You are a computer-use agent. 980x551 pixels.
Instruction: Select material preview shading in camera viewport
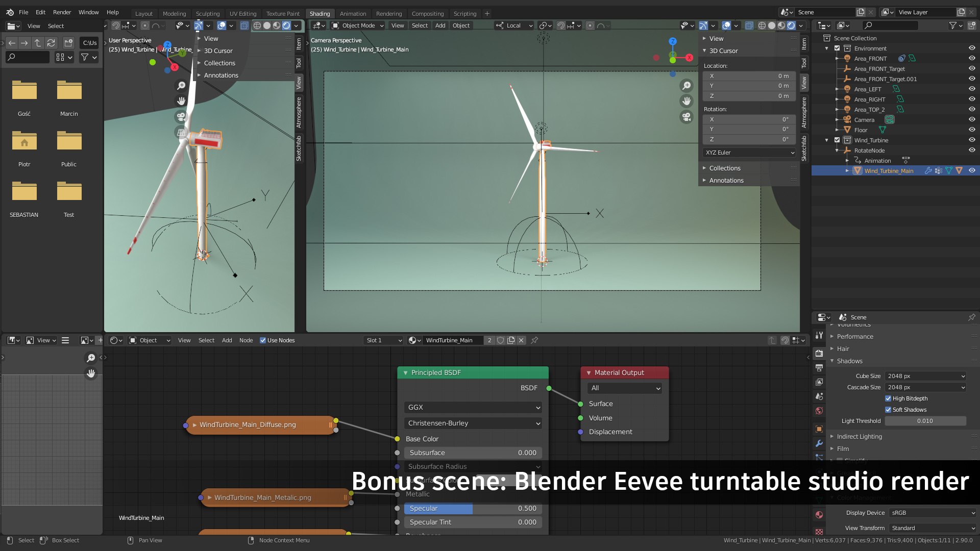click(781, 26)
